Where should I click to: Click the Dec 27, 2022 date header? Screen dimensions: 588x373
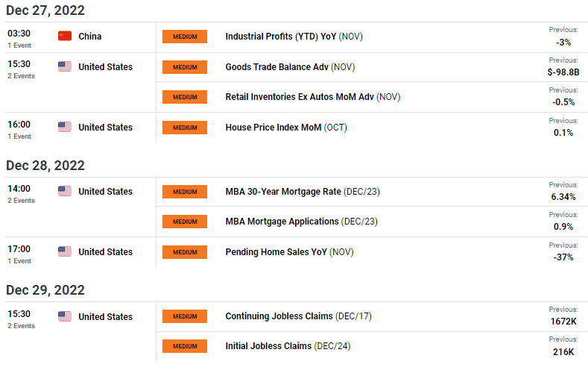point(45,10)
